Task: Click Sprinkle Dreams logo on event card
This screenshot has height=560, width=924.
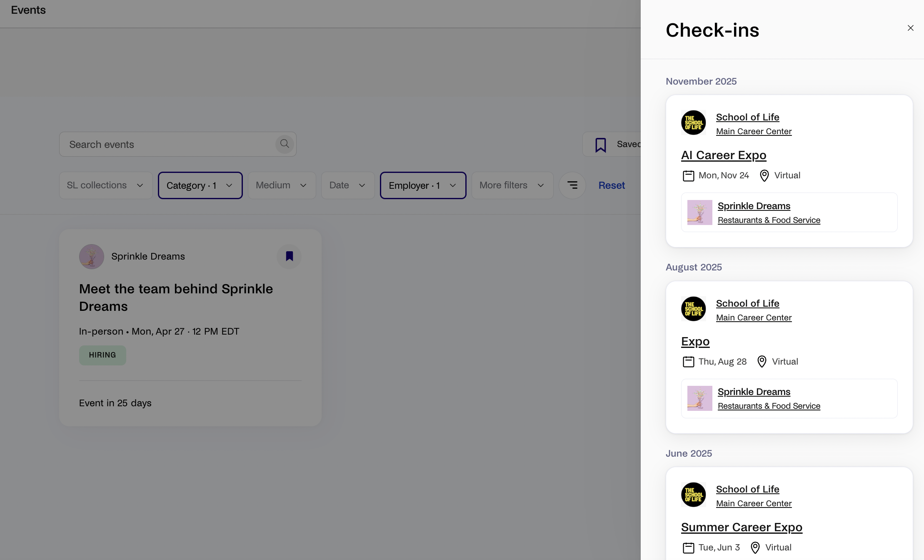Action: [92, 256]
